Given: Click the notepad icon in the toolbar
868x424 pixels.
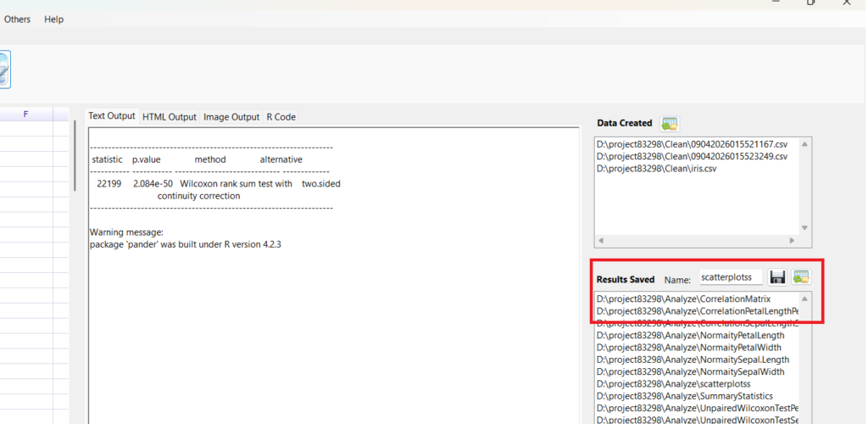Looking at the screenshot, I should click(3, 70).
